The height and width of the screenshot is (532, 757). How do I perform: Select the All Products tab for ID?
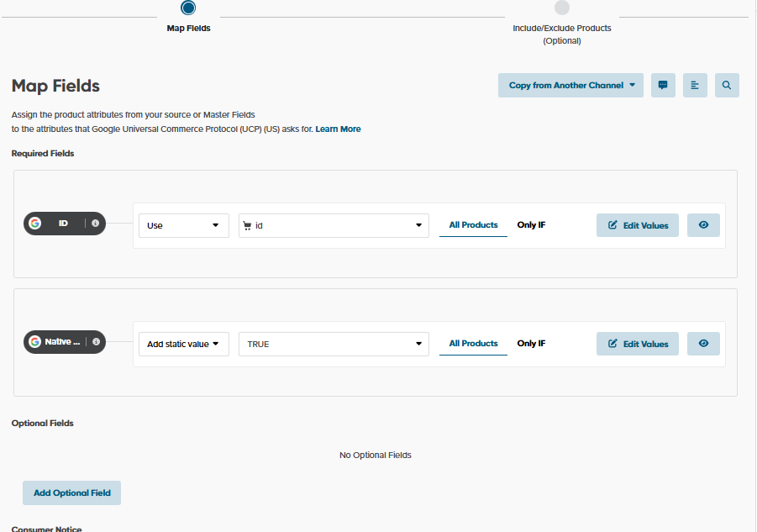click(473, 224)
